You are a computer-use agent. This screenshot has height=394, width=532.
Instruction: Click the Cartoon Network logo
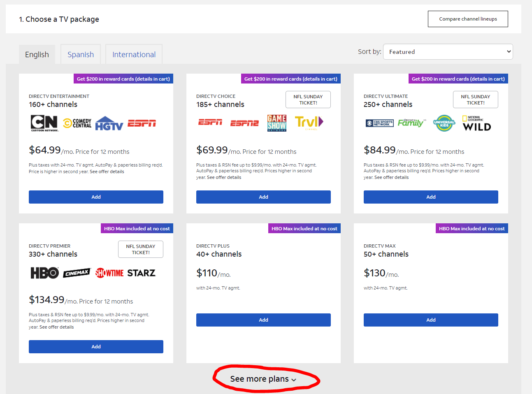(x=45, y=123)
